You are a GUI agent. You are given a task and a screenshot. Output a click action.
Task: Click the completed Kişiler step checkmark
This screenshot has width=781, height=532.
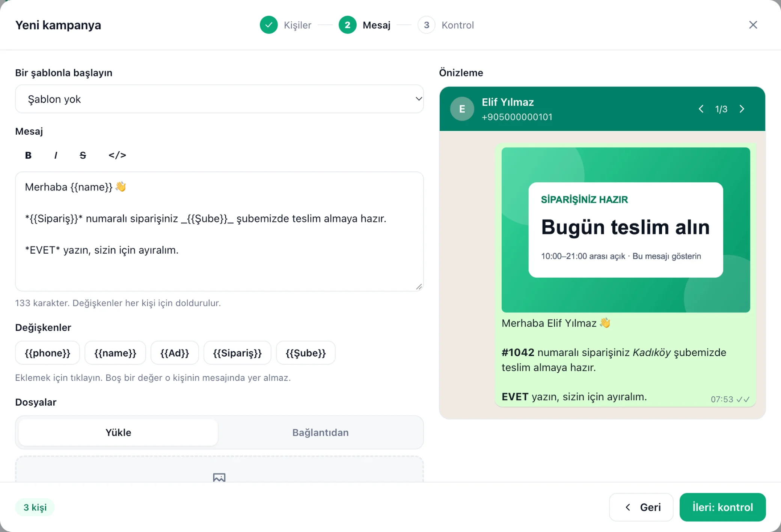[x=269, y=25]
